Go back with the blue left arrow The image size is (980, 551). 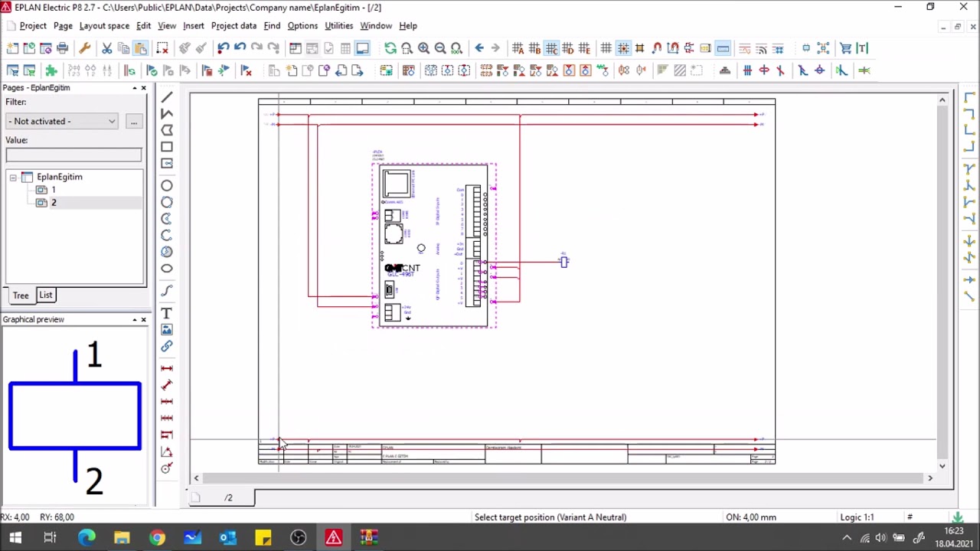[479, 48]
